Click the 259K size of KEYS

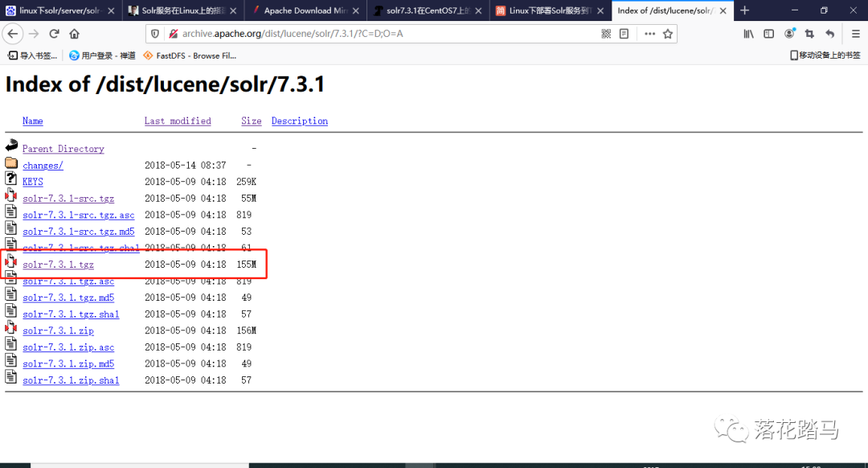click(247, 182)
